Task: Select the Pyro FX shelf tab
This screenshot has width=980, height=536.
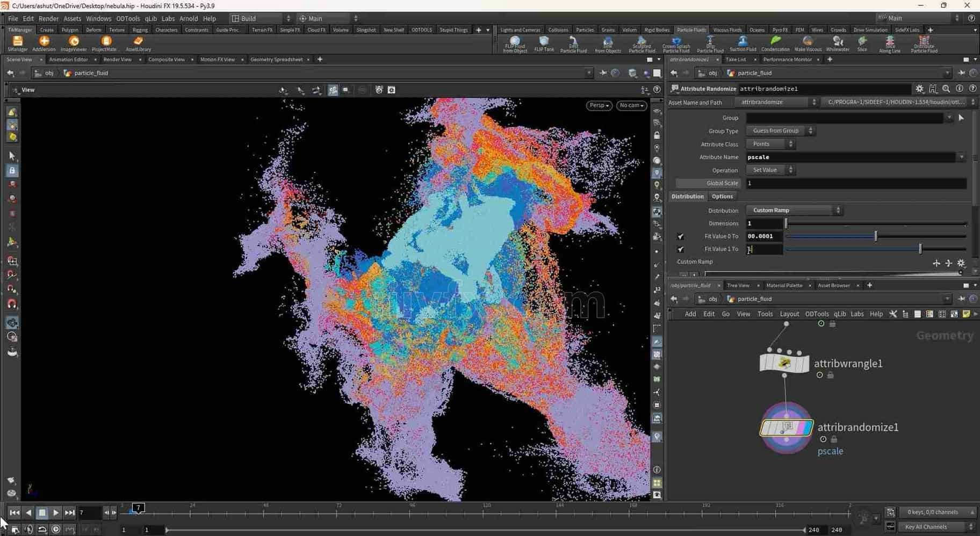Action: click(x=780, y=30)
